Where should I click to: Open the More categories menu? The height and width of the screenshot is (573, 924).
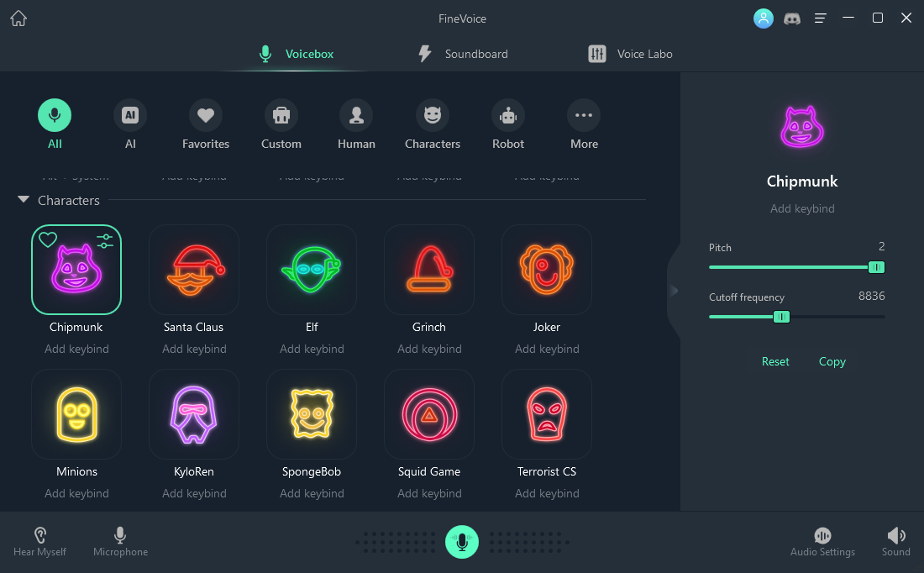[x=584, y=124]
